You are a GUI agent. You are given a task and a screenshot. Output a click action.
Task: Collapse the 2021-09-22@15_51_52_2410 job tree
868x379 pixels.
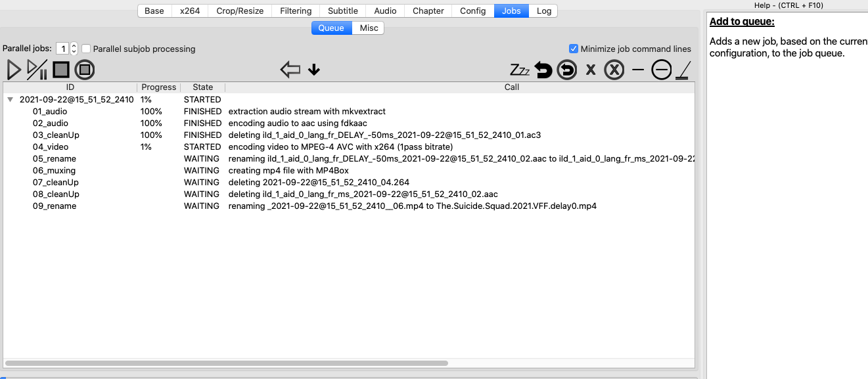coord(10,100)
